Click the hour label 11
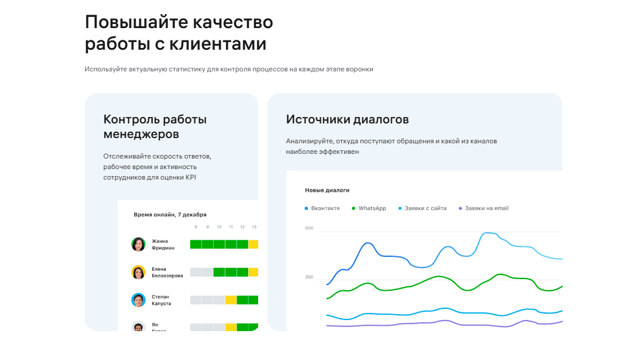The width and height of the screenshot is (644, 351). click(x=231, y=226)
